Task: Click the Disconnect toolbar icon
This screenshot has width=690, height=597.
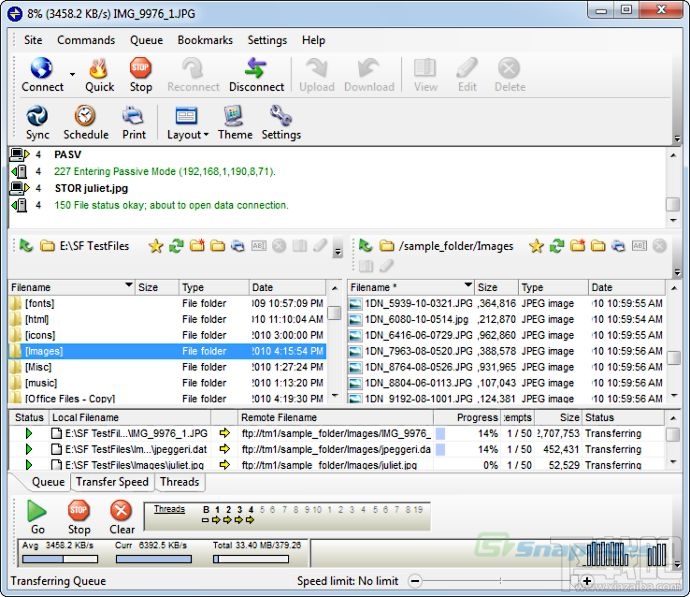Action: [256, 68]
